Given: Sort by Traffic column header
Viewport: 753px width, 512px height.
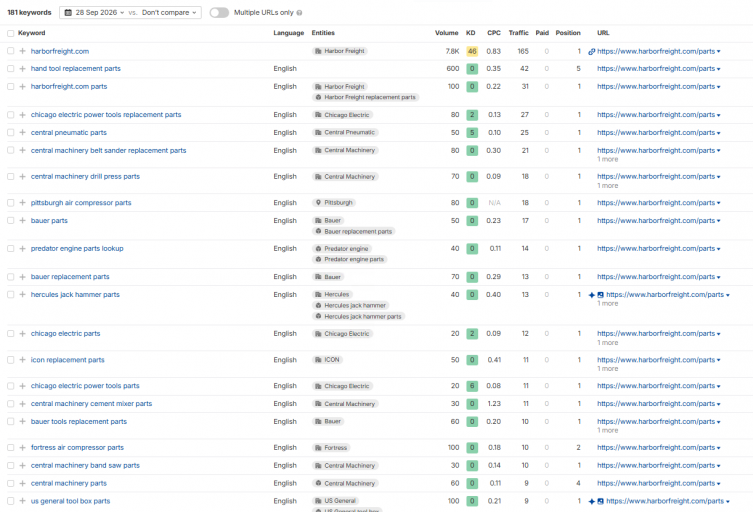Looking at the screenshot, I should (x=518, y=33).
